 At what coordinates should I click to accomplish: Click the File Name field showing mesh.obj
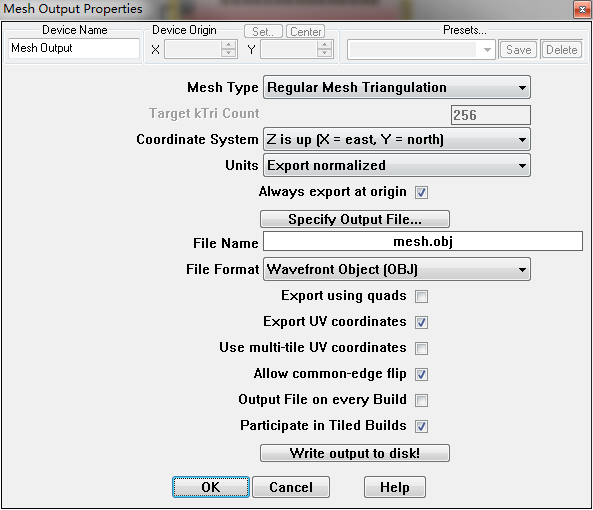423,241
